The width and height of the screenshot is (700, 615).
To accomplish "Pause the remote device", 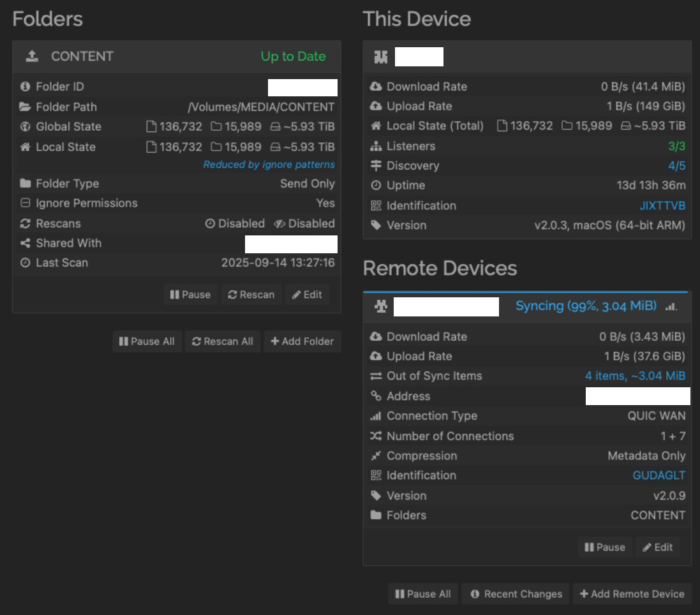I will (x=605, y=547).
